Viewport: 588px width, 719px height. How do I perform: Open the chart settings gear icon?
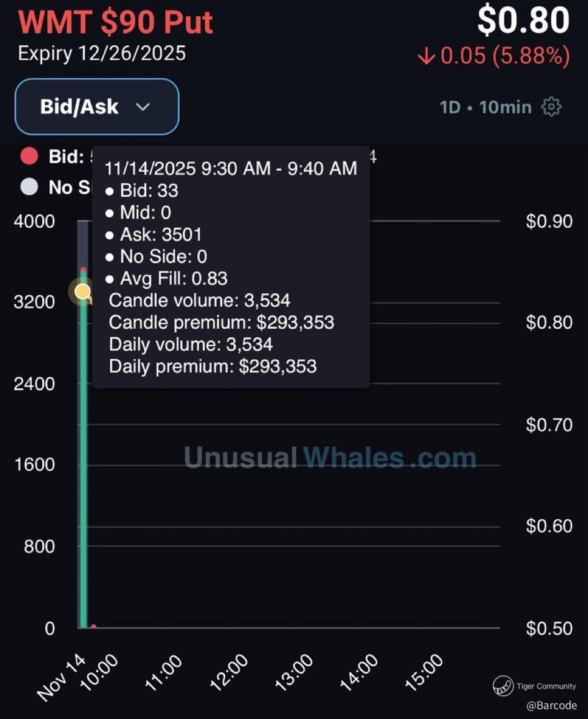coord(551,107)
